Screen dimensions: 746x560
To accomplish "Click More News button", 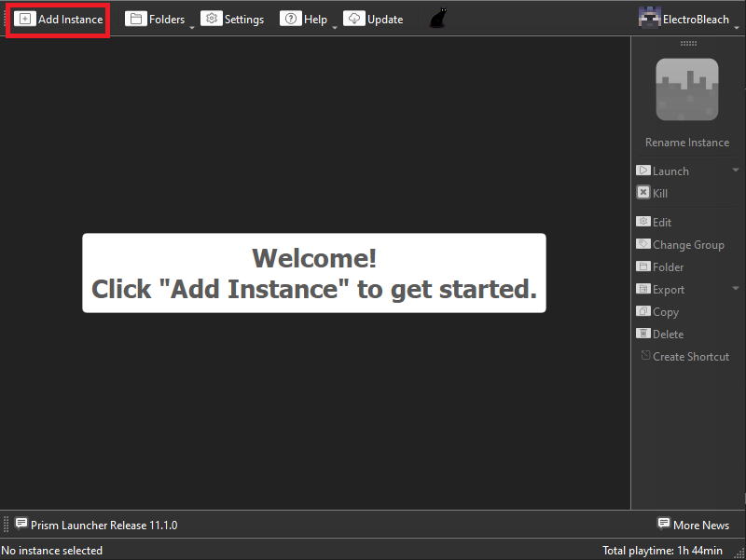I will pyautogui.click(x=694, y=525).
